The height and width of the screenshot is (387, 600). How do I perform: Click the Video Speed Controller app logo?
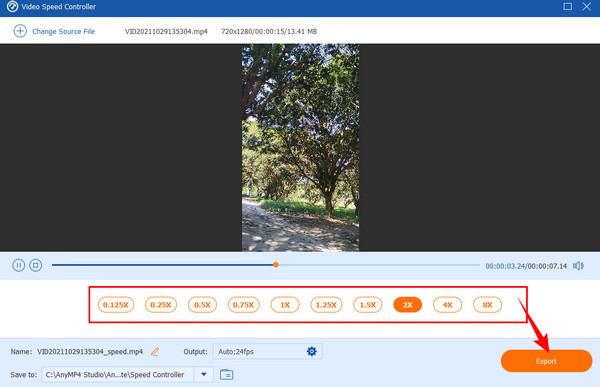click(x=12, y=7)
